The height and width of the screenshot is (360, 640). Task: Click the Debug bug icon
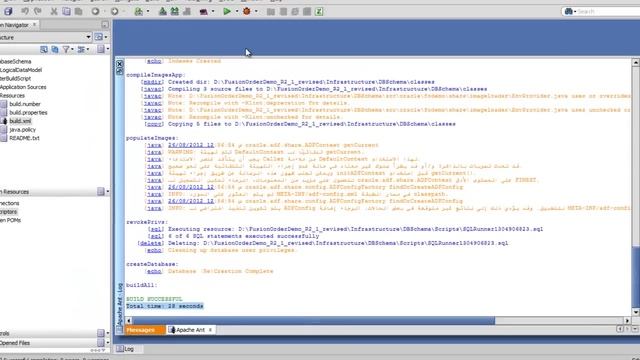coord(247,11)
